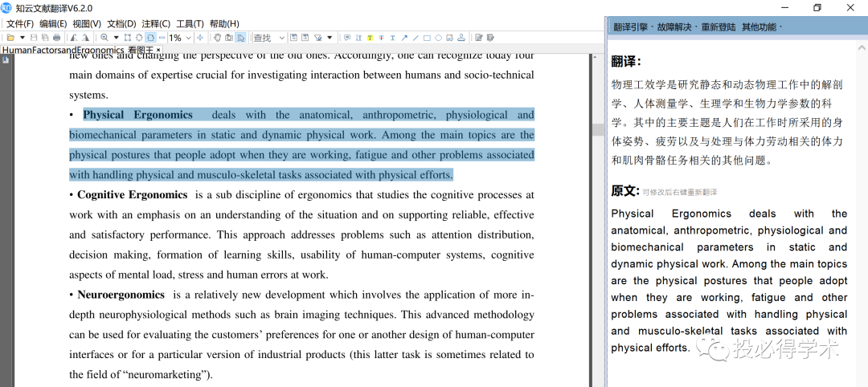This screenshot has height=387, width=868.
Task: Click the bold 'Neuroergonomics' term
Action: 121,295
